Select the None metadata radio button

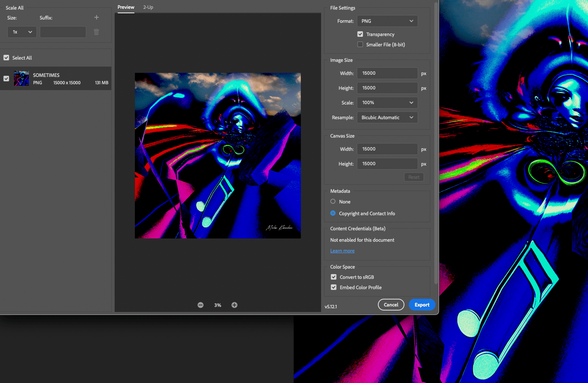[333, 201]
